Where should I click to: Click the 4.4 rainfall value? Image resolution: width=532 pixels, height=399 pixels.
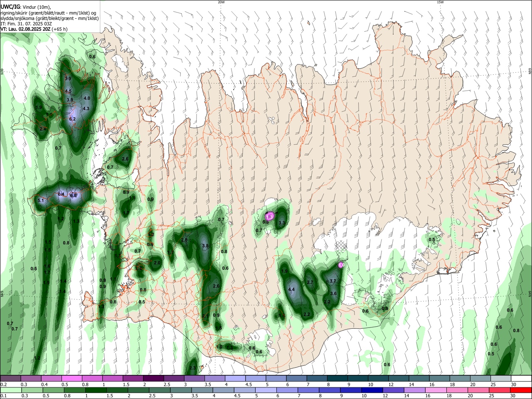tap(291, 289)
